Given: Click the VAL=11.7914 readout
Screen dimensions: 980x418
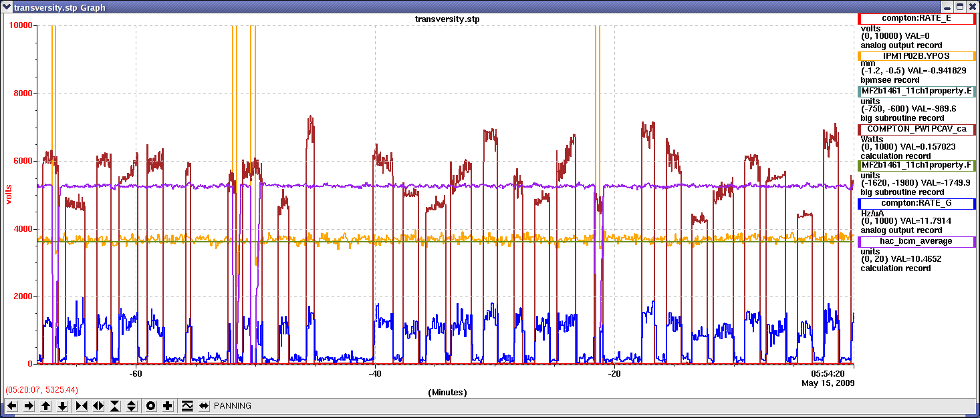Looking at the screenshot, I should pos(927,220).
